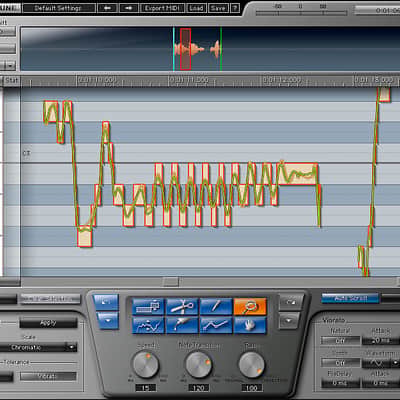Click the 0:01:12.000 mark on timeline ruler

pyautogui.click(x=282, y=80)
